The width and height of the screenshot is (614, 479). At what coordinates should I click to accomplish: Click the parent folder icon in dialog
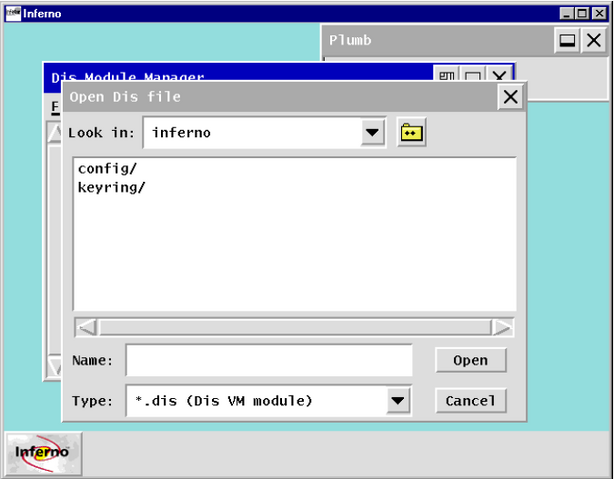(411, 132)
